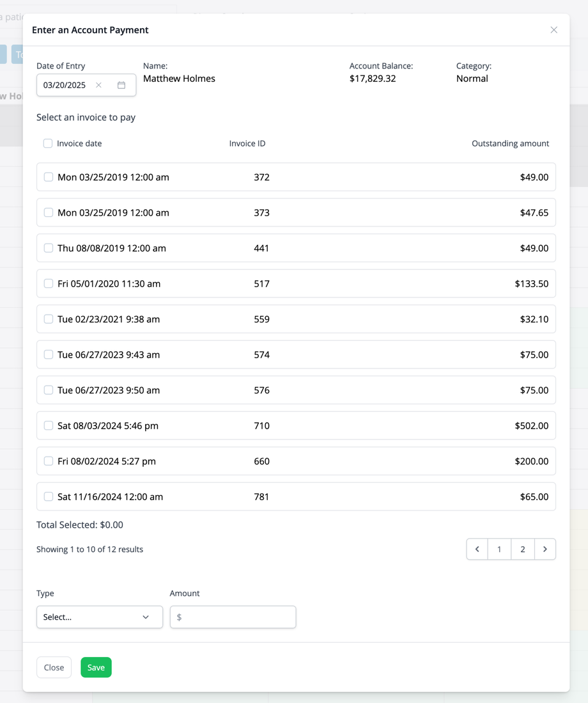
Task: Select invoice 781 for payment
Action: (x=49, y=496)
